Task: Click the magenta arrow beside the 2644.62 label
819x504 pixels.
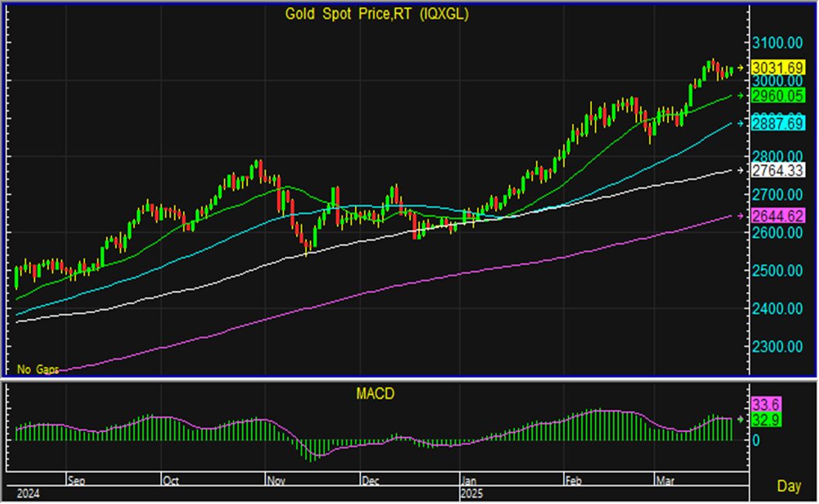Action: point(739,216)
